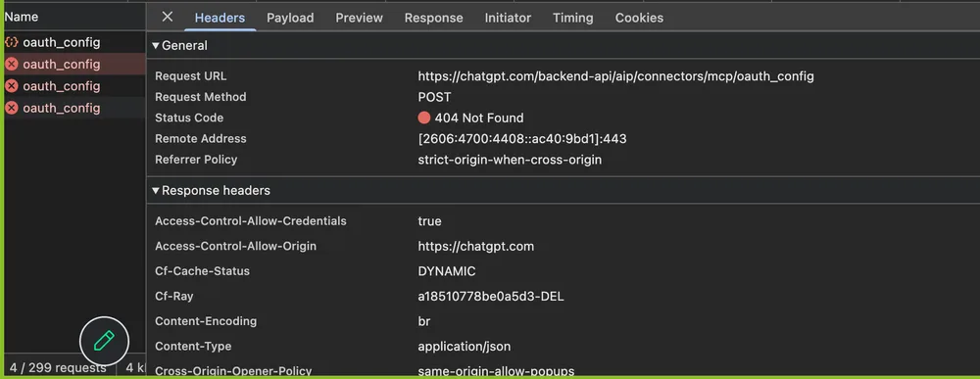Screen dimensions: 980x379
Task: Open the Initiator tab
Action: point(508,18)
